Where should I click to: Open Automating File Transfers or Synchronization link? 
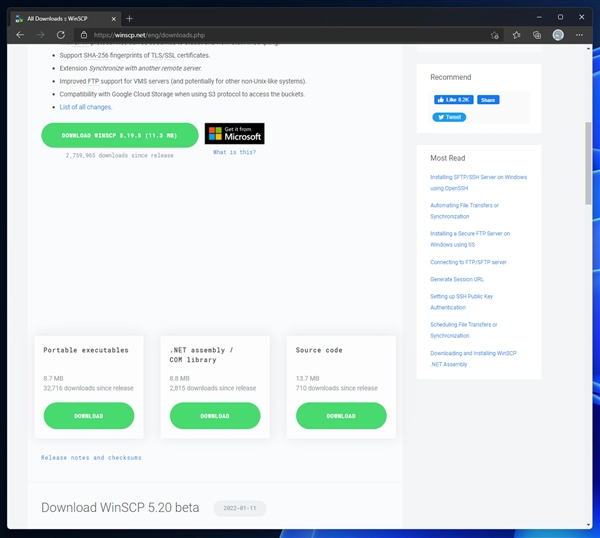(x=464, y=211)
